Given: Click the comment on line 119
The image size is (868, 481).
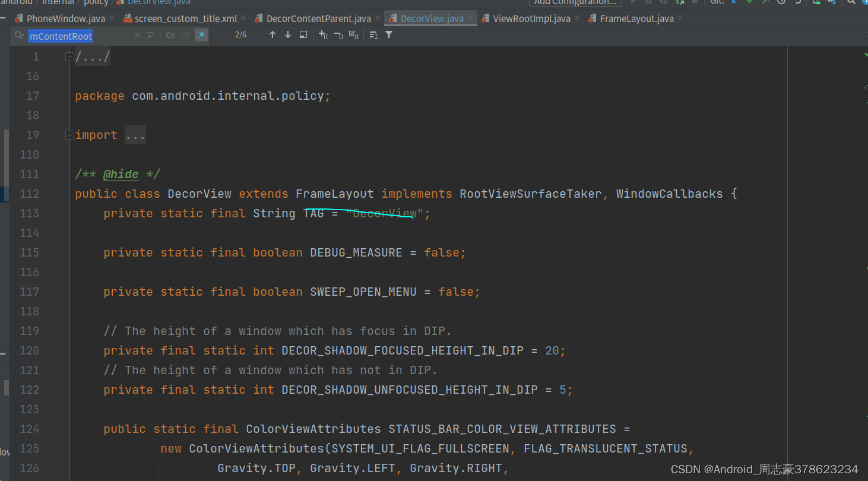Looking at the screenshot, I should (278, 331).
